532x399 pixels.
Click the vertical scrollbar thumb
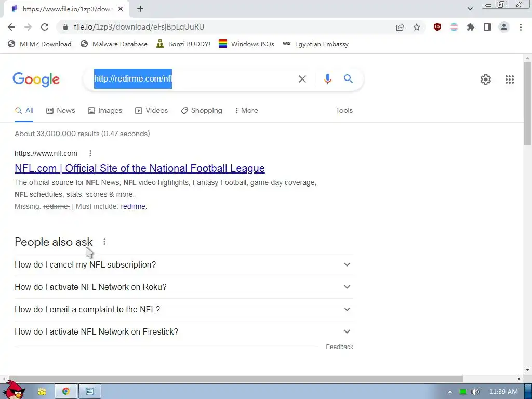pyautogui.click(x=527, y=103)
